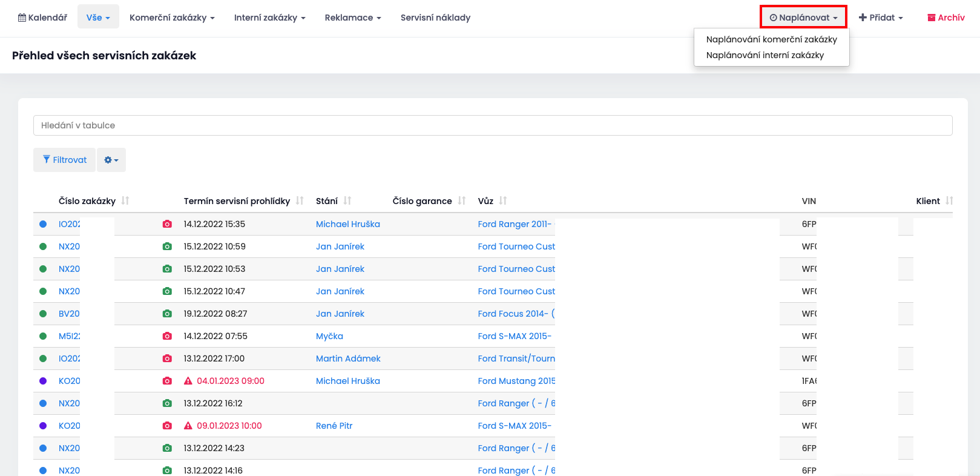Open Ford Ranger link in 13.12.2022 16:12 row
This screenshot has height=476, width=980.
tap(516, 403)
